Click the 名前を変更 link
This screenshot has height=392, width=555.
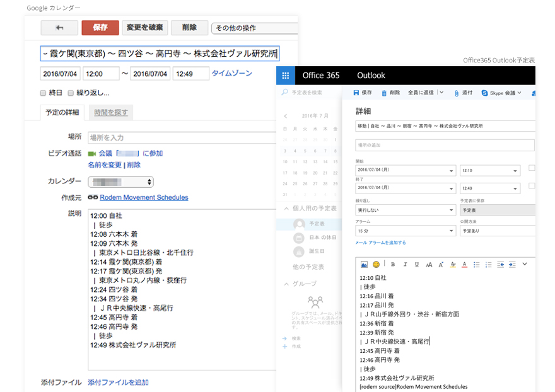click(x=105, y=165)
